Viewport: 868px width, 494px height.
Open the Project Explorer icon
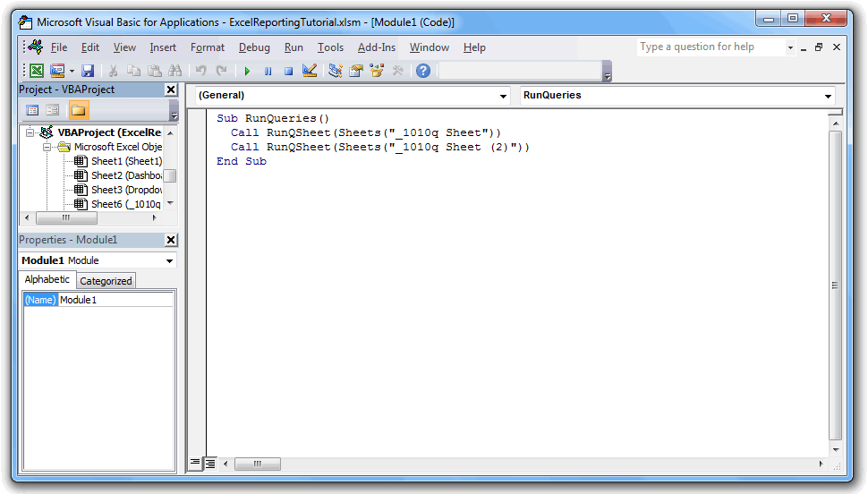click(335, 71)
